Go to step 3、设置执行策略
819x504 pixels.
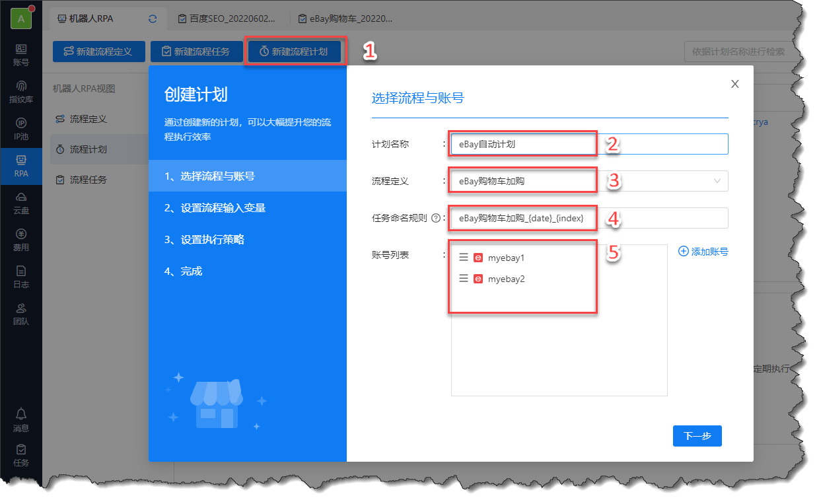point(248,239)
